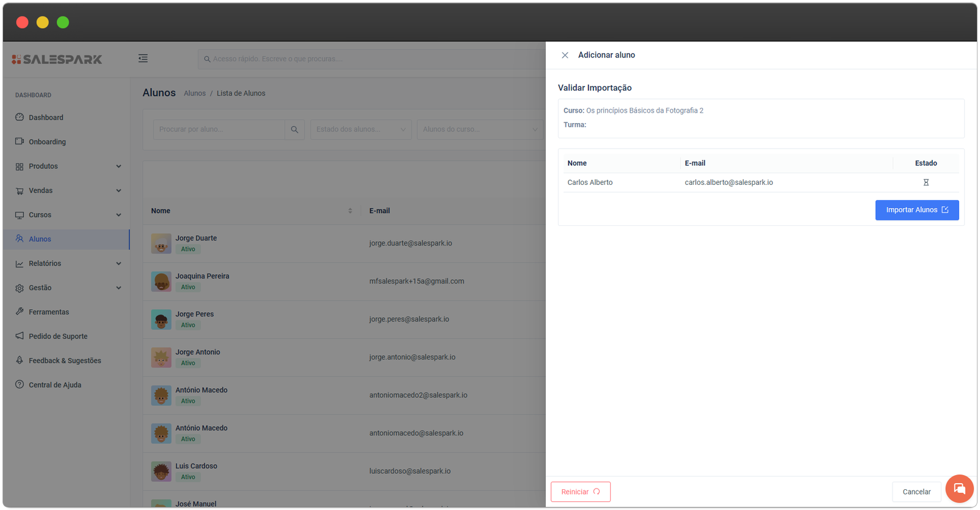Viewport: 980px width, 510px height.
Task: Sort the list by the Nome column
Action: pos(350,211)
